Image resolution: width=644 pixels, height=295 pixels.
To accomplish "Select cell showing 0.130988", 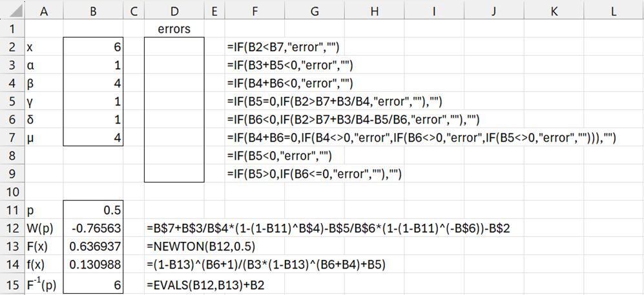I will 93,265.
